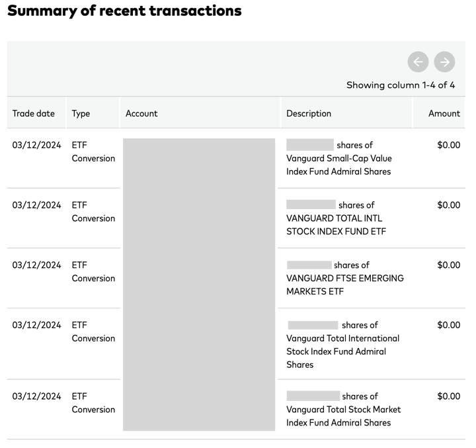Select ETF Conversion type in Emerging Markets row
The image size is (476, 448).
pos(93,271)
